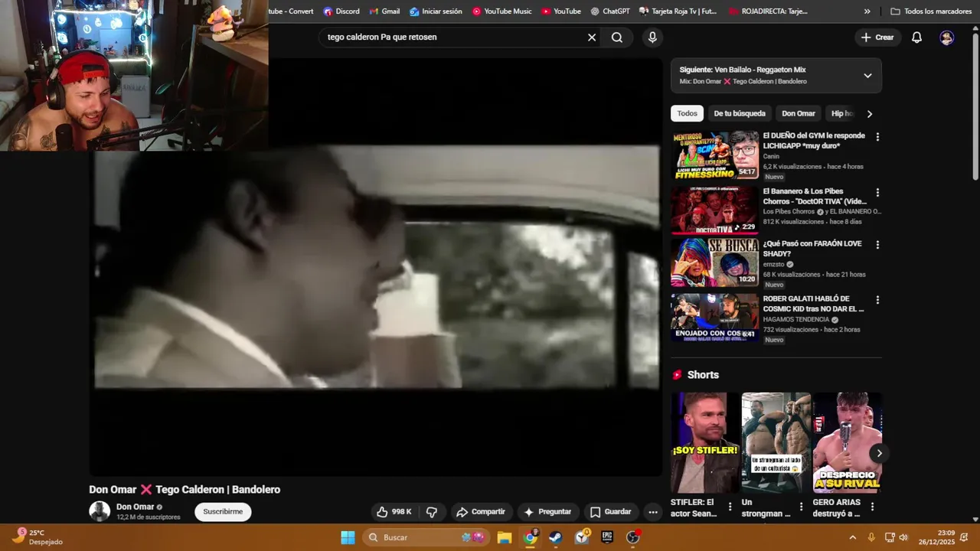Open ROBER GALATI HABLÓ video title

coord(813,304)
